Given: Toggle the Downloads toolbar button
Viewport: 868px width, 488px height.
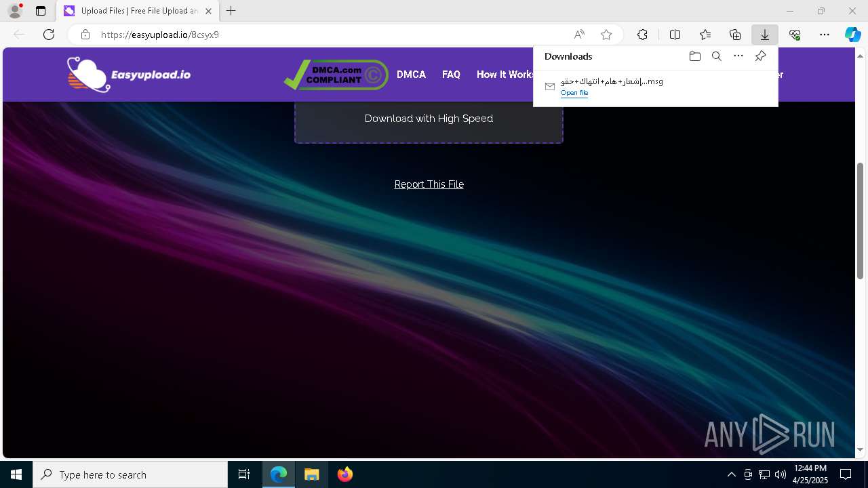Looking at the screenshot, I should pyautogui.click(x=764, y=35).
